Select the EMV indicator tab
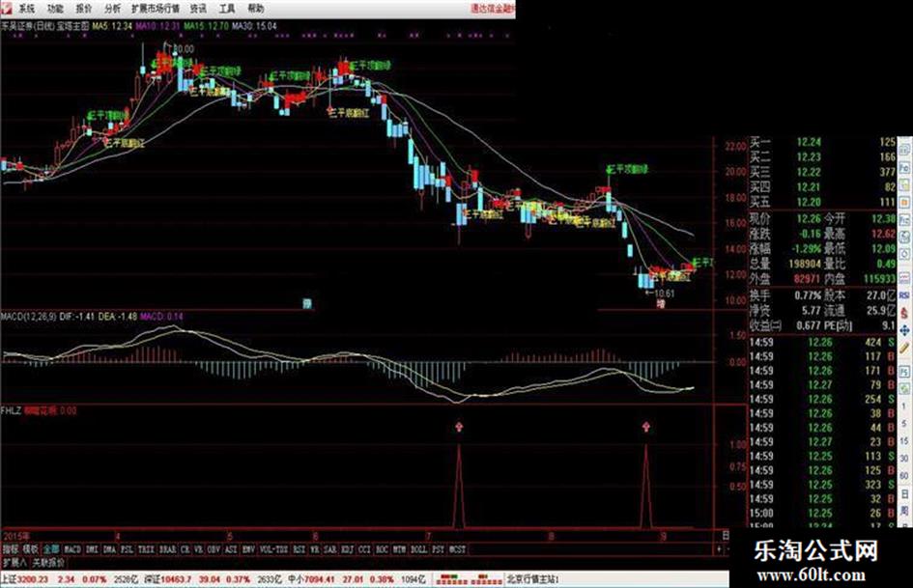This screenshot has height=588, width=913. [x=248, y=549]
